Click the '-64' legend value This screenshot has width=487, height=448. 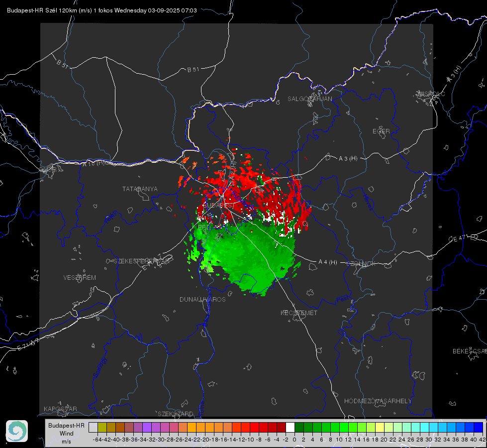pos(97,440)
